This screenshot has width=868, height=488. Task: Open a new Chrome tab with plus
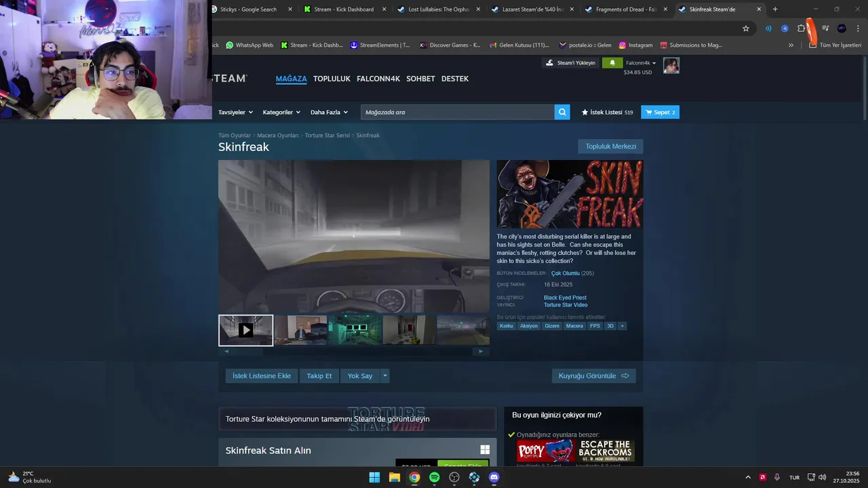pos(775,9)
